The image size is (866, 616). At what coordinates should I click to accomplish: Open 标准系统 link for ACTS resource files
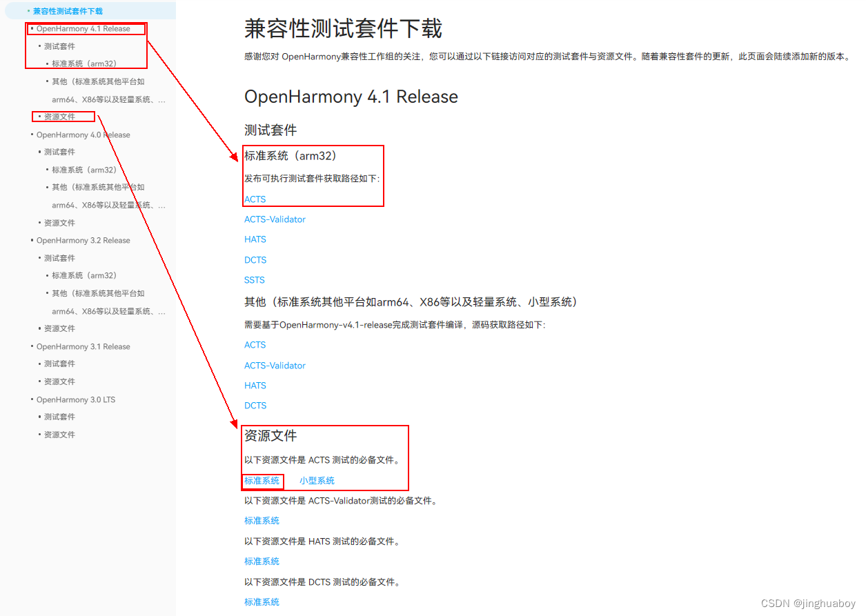click(x=262, y=480)
